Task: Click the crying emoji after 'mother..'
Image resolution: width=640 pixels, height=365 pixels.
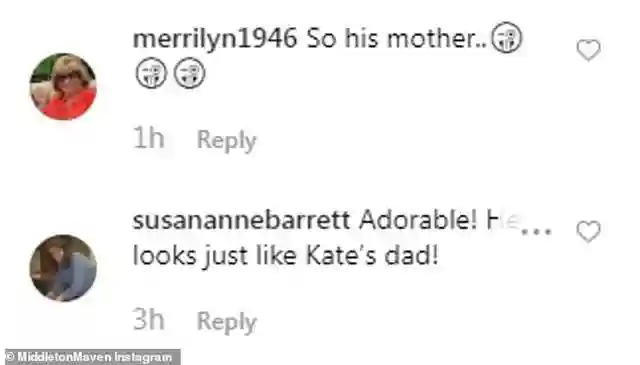Action: tap(506, 38)
